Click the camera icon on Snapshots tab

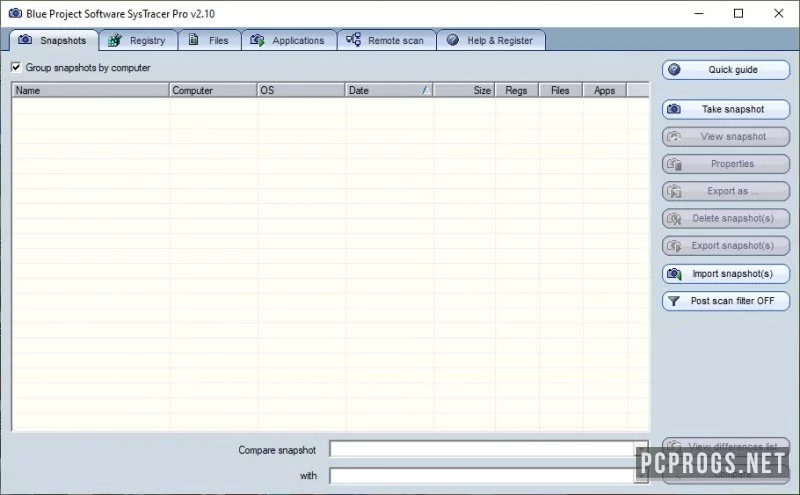25,40
